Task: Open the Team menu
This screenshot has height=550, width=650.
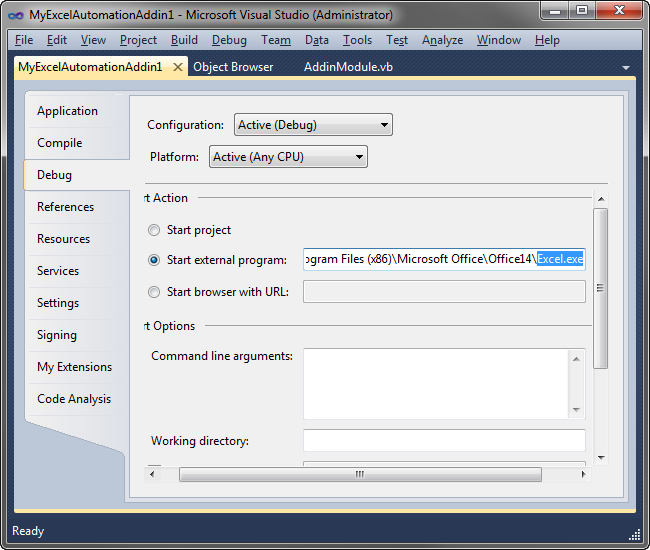Action: (x=276, y=40)
